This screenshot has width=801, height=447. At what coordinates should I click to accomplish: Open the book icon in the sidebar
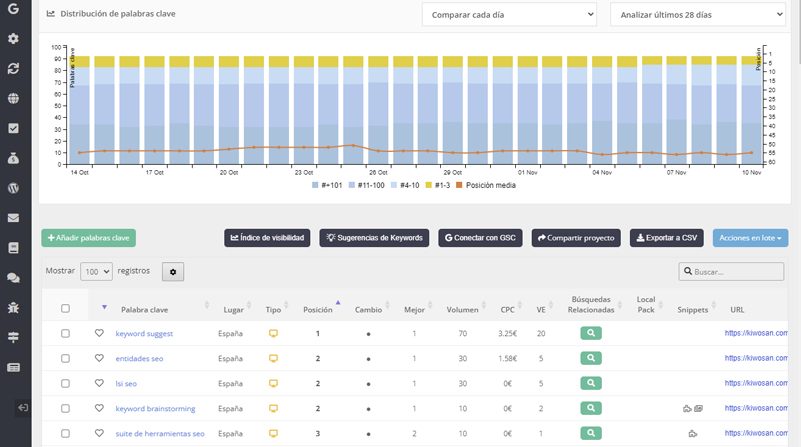13,248
